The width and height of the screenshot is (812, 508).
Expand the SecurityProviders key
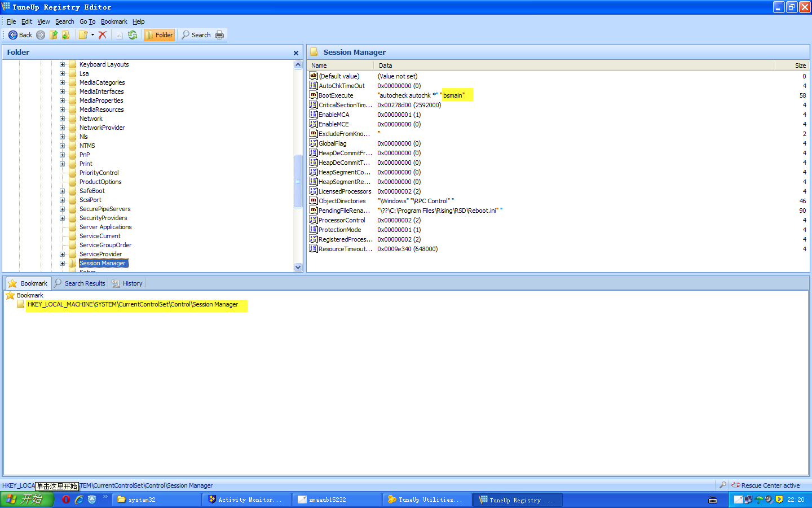point(63,218)
